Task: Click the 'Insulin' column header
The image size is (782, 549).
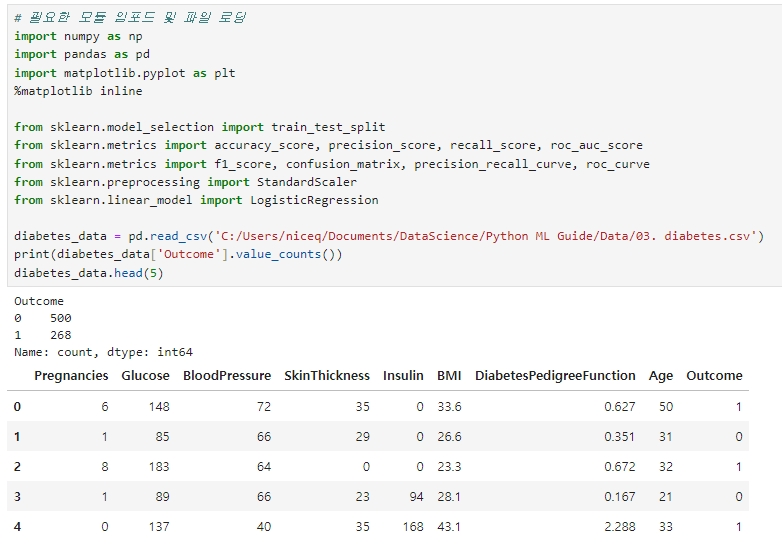Action: [403, 375]
